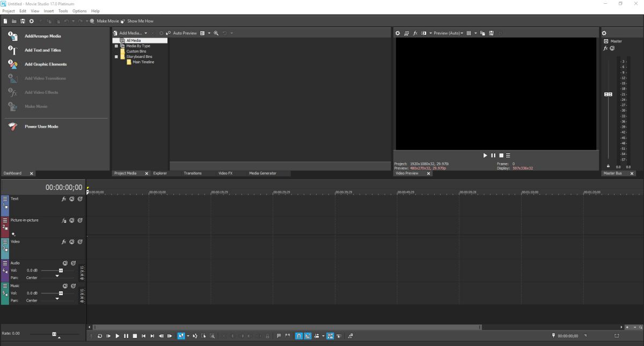
Task: Open the Insert menu
Action: (x=49, y=11)
